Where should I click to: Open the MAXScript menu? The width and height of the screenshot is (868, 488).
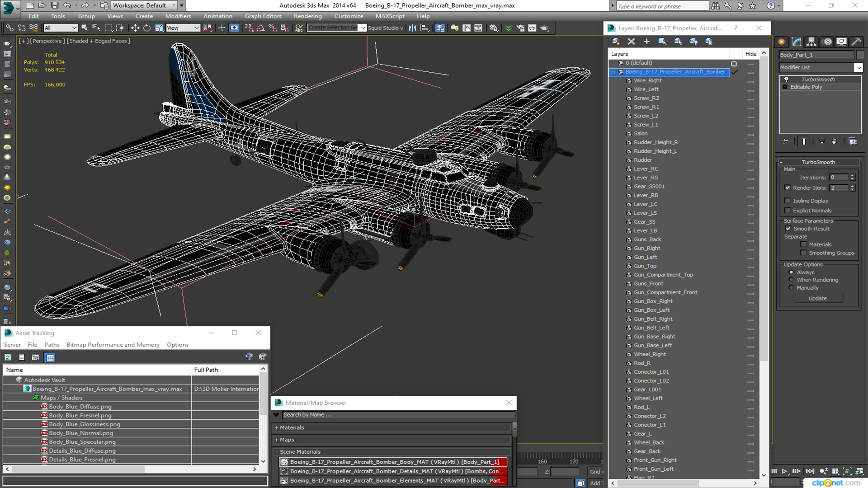[x=390, y=16]
